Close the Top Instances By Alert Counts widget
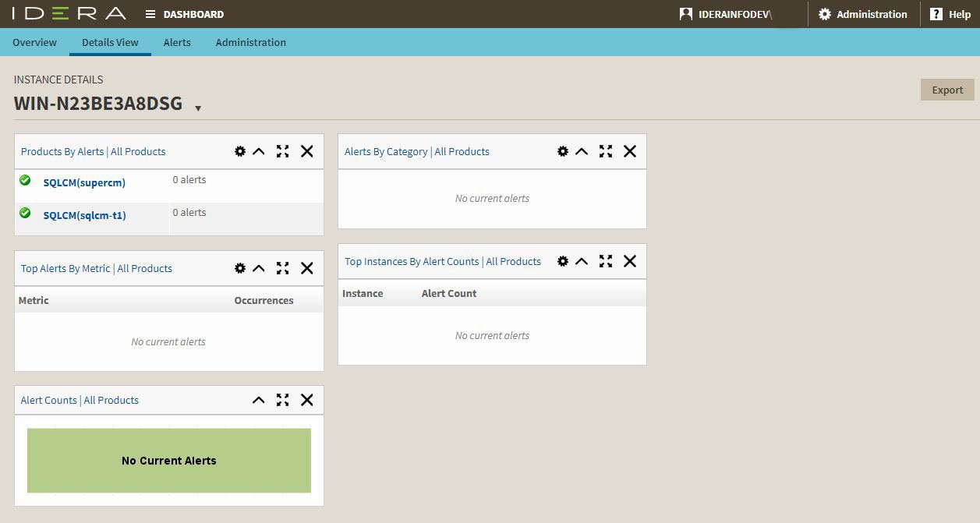 tap(630, 261)
